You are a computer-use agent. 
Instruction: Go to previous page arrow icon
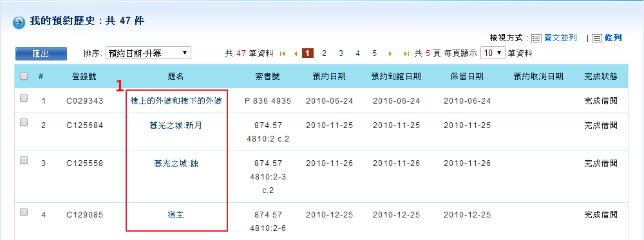click(296, 53)
